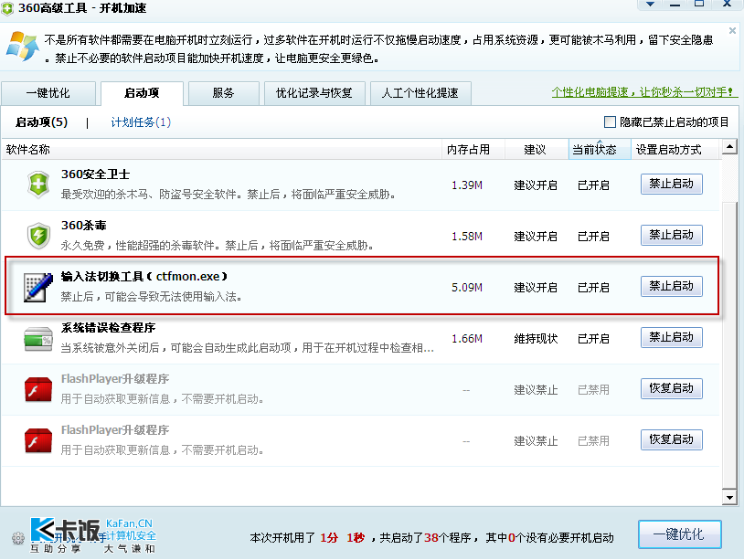Click the second FlashPlayer升级程序 red icon

click(x=38, y=441)
